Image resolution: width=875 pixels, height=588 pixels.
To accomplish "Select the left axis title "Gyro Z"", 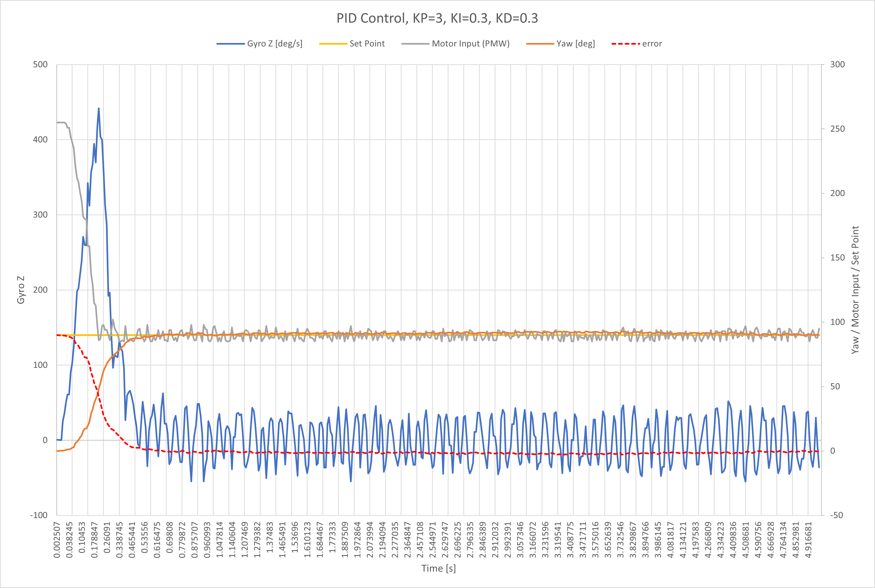I will pos(21,290).
